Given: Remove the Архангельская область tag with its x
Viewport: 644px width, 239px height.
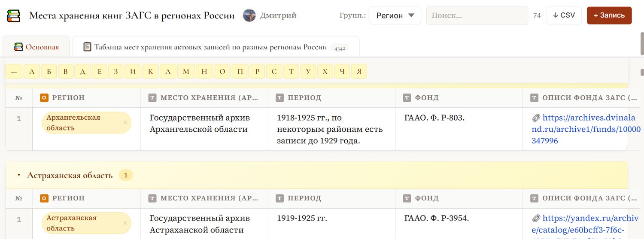Looking at the screenshot, I should pos(125,123).
